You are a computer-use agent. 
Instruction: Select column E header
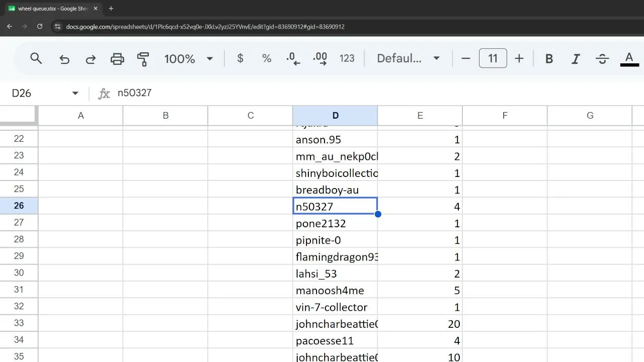tap(420, 116)
